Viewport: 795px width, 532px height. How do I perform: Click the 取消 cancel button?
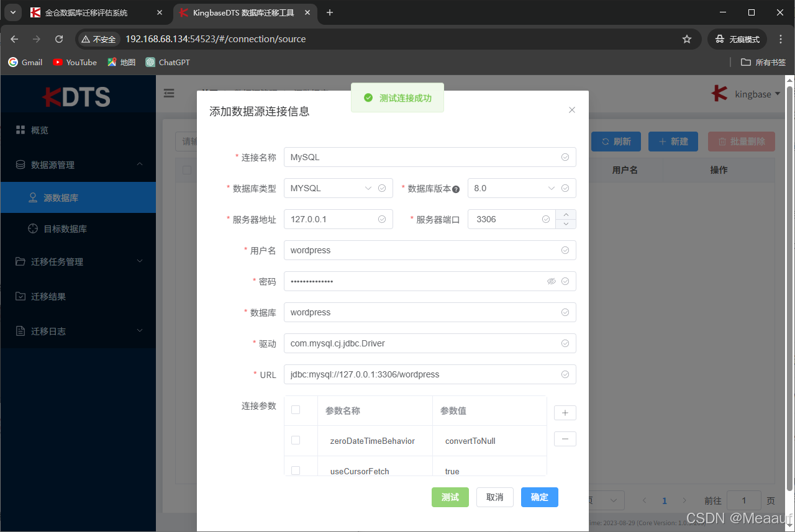(x=495, y=497)
